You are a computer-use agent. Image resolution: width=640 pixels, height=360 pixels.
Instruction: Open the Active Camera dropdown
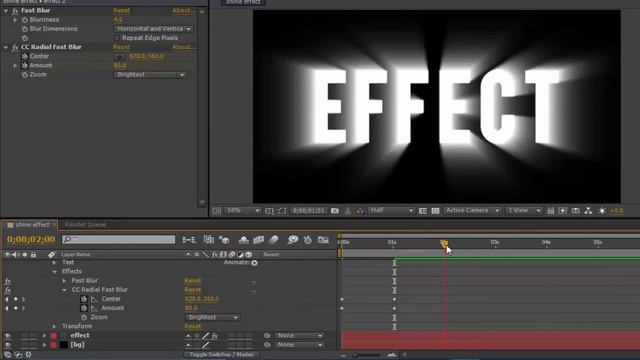472,211
